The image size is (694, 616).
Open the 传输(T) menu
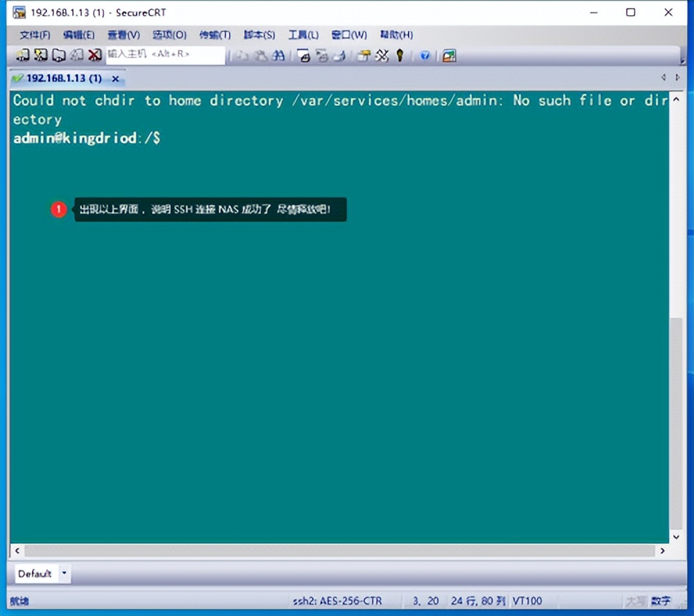click(x=214, y=35)
